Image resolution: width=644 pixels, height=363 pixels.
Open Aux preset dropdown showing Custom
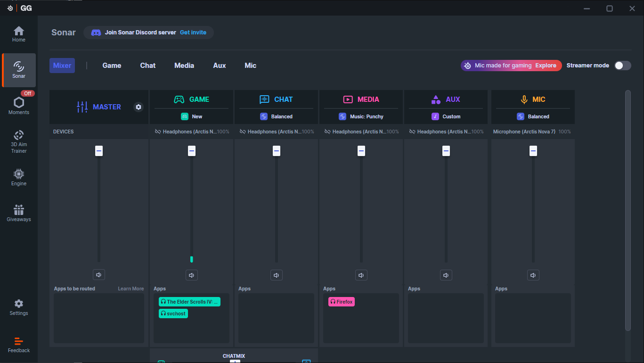click(x=446, y=116)
